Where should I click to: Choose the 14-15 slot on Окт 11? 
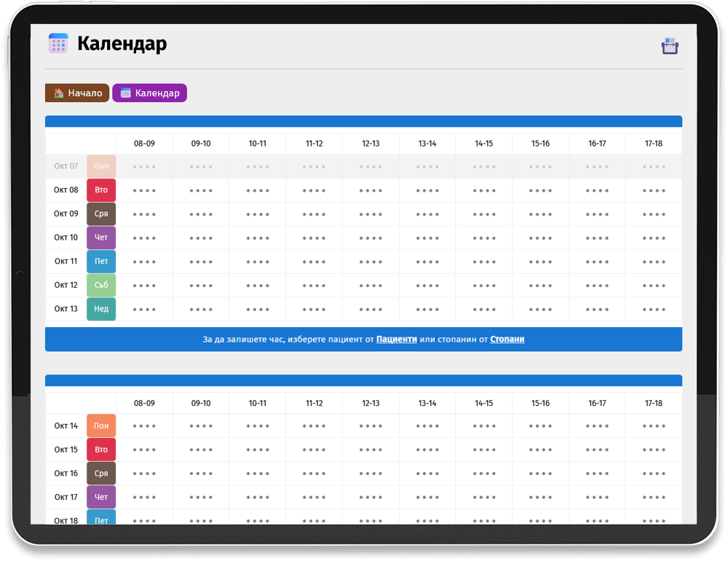click(484, 262)
